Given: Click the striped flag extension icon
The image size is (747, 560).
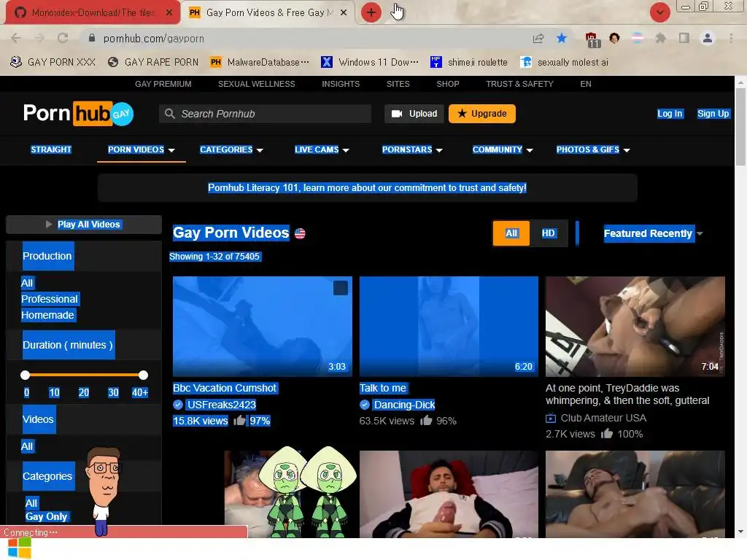Looking at the screenshot, I should pos(638,38).
